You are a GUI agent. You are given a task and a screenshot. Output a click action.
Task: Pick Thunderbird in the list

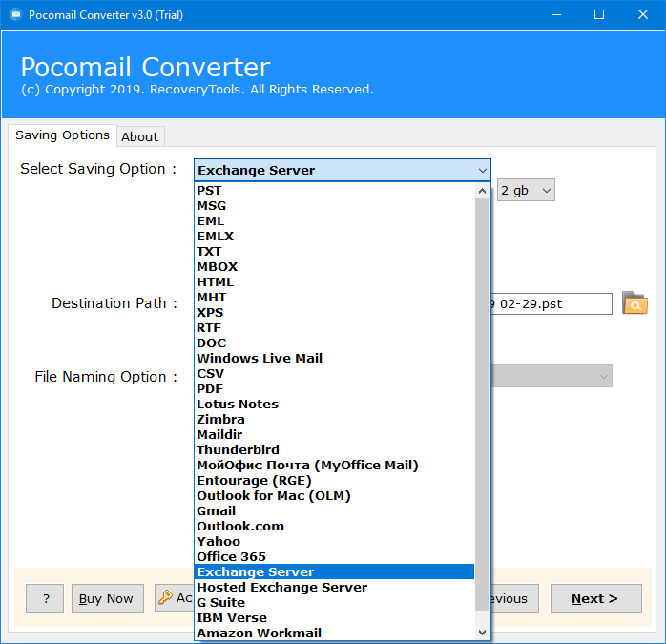click(335, 450)
